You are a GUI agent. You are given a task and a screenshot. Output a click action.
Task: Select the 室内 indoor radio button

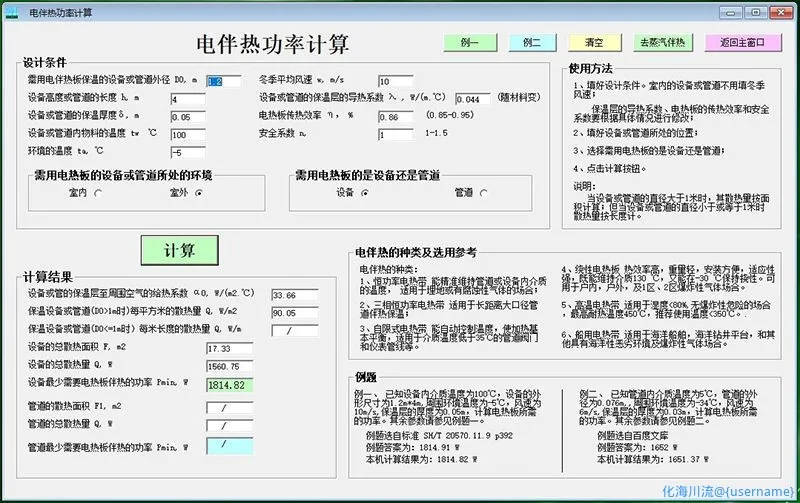98,193
